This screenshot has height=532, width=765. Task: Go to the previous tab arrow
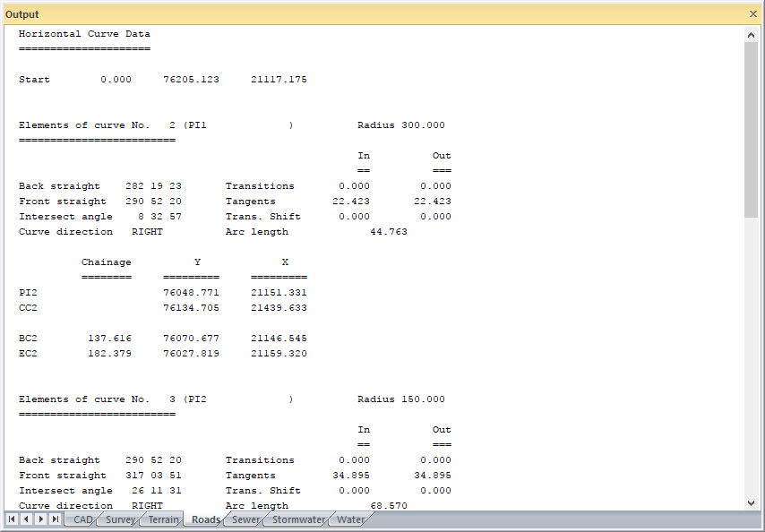26,519
